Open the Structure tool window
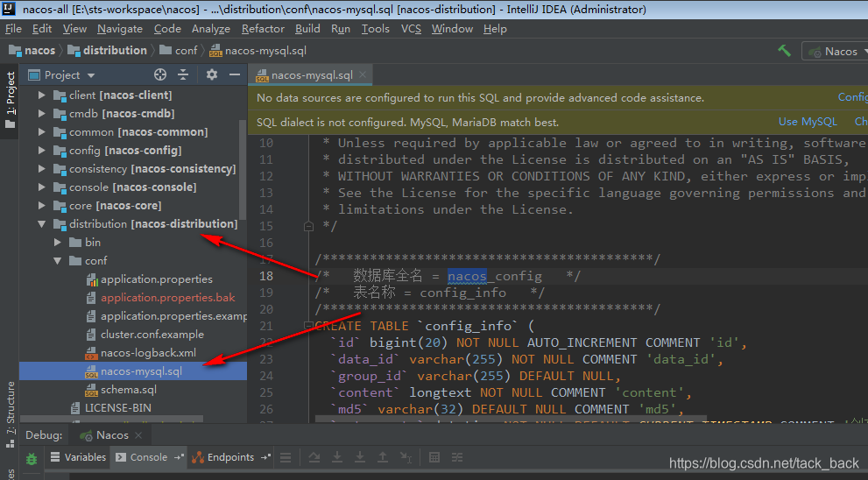 (x=10, y=415)
